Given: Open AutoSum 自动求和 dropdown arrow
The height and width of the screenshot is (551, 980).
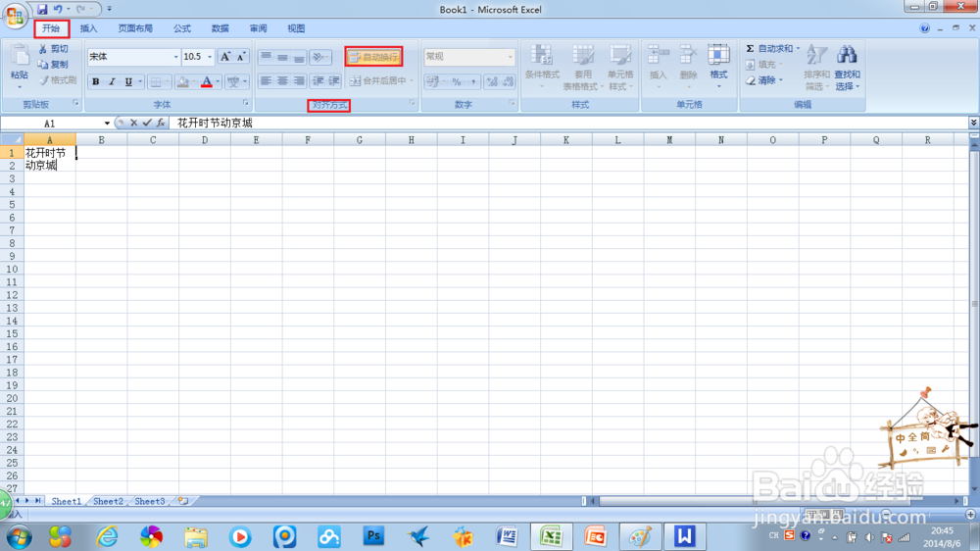Looking at the screenshot, I should tap(798, 48).
